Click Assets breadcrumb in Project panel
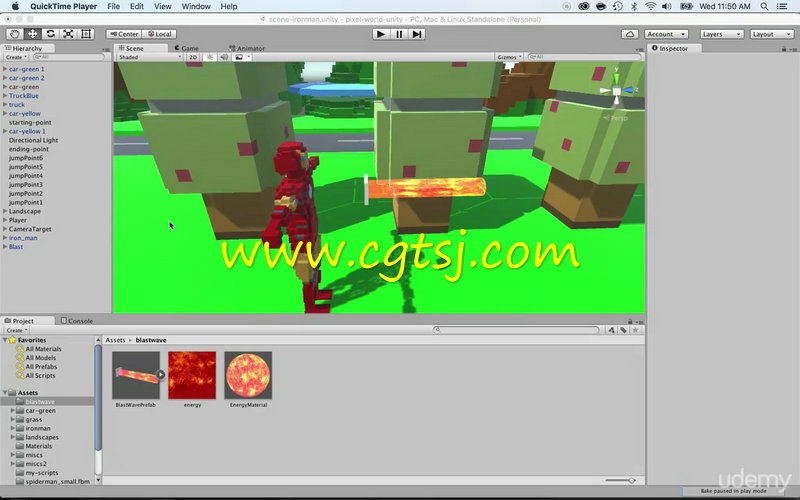 coord(115,340)
